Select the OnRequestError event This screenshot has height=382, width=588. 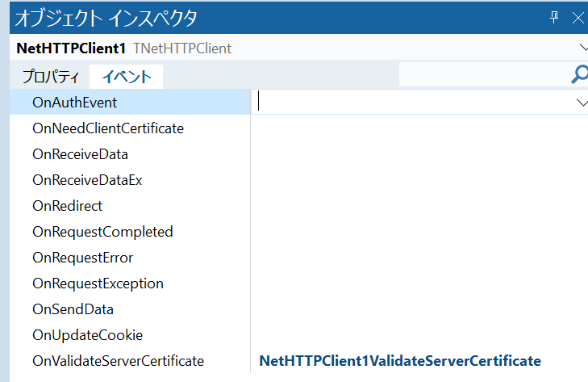coord(82,258)
